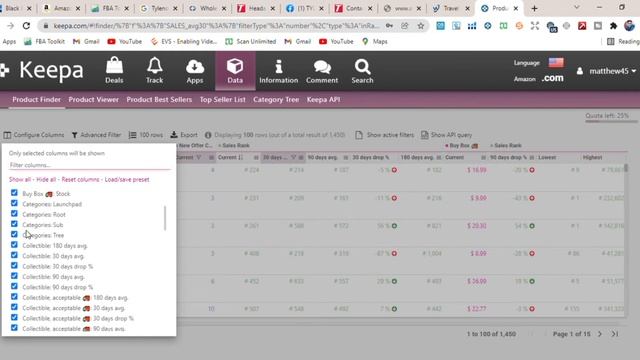Open Configure Columns panel toggle
The width and height of the screenshot is (640, 360).
pyautogui.click(x=34, y=135)
